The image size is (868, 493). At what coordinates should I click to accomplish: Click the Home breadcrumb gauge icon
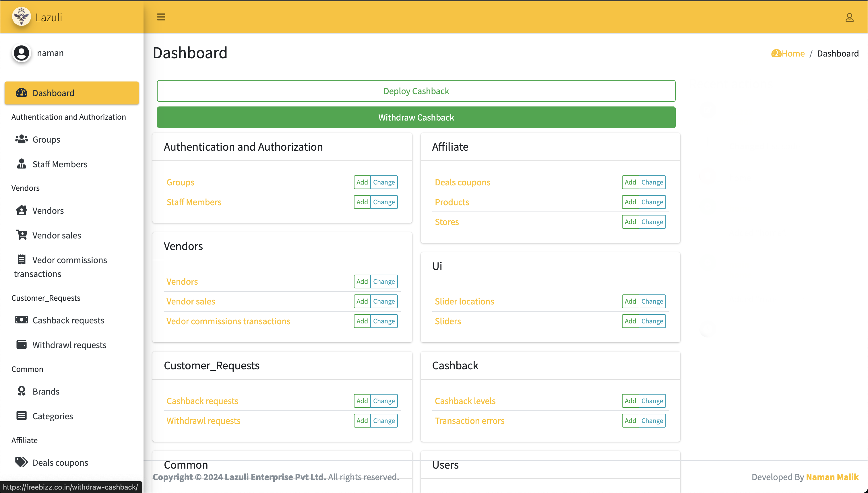tap(776, 53)
